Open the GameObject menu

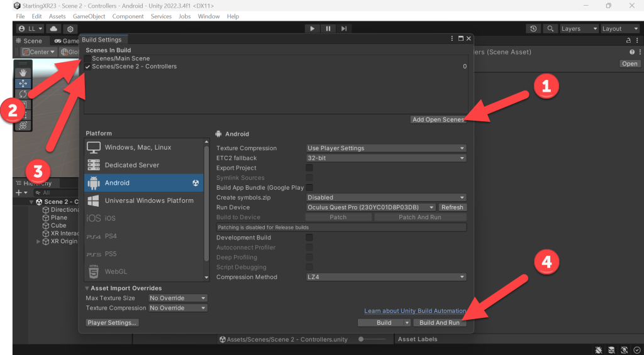click(89, 16)
